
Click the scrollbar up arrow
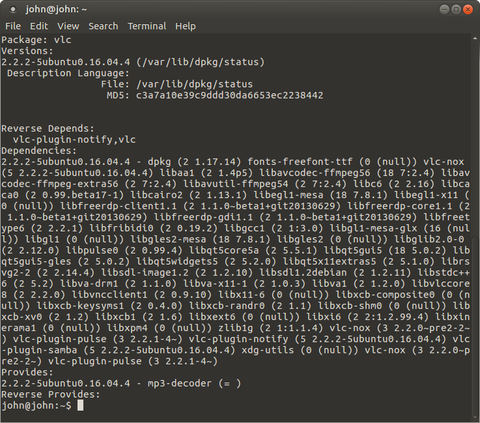coord(475,39)
